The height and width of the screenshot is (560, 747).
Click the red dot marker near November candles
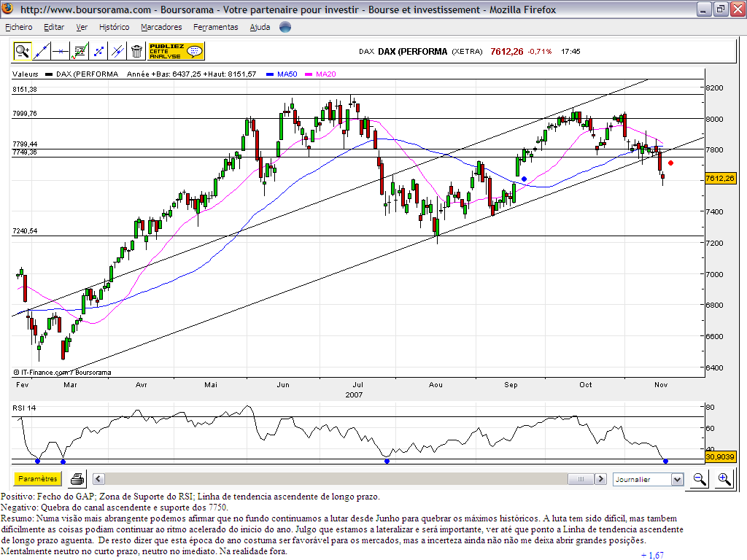[x=671, y=163]
